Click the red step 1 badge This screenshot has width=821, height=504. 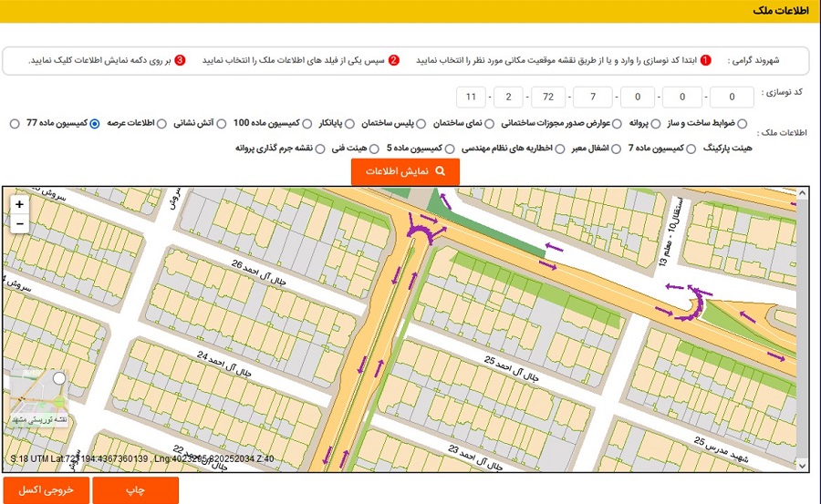[x=706, y=61]
